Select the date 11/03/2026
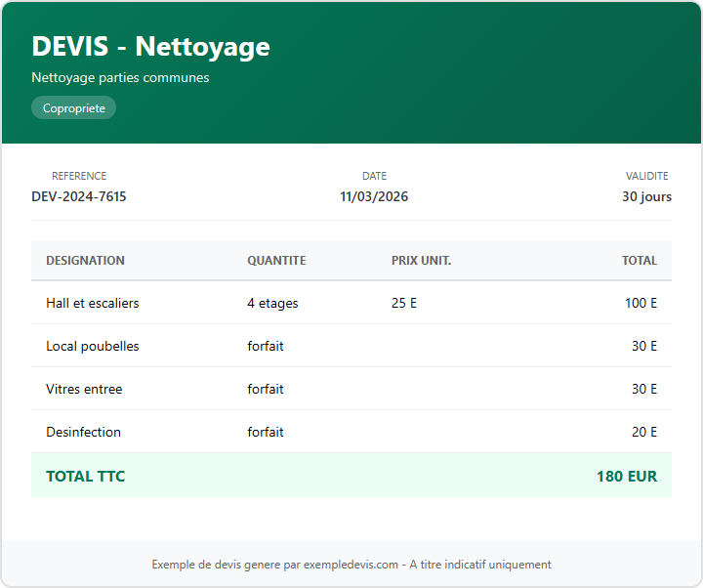 pyautogui.click(x=374, y=196)
